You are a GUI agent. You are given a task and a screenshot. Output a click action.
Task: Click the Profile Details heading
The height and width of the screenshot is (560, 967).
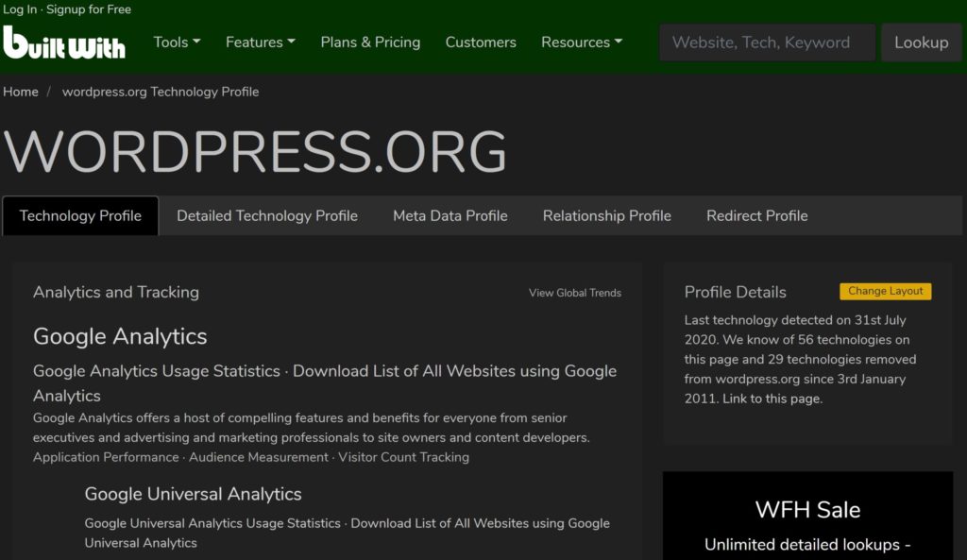point(735,293)
